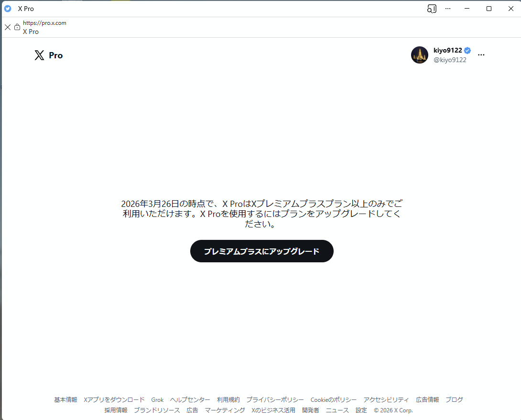Screen dimensions: 521x420
Task: Open マーケティング footer link
Action: point(225,410)
